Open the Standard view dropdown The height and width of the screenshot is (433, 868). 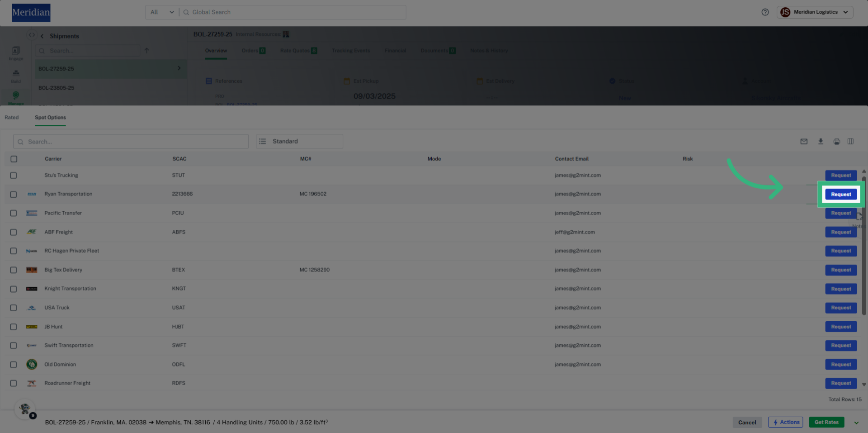click(299, 141)
